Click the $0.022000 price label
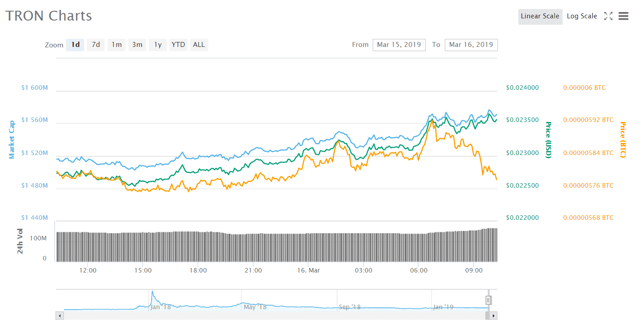This screenshot has height=323, width=644. [522, 218]
